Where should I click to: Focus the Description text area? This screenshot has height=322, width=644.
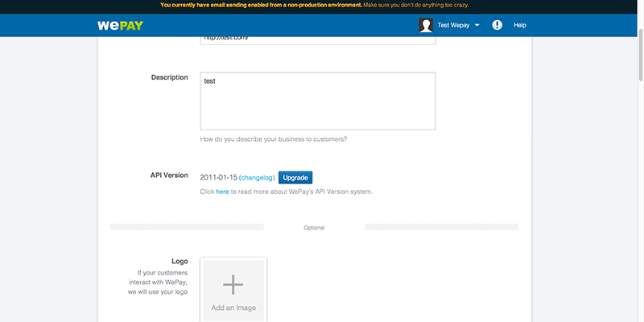(x=317, y=101)
